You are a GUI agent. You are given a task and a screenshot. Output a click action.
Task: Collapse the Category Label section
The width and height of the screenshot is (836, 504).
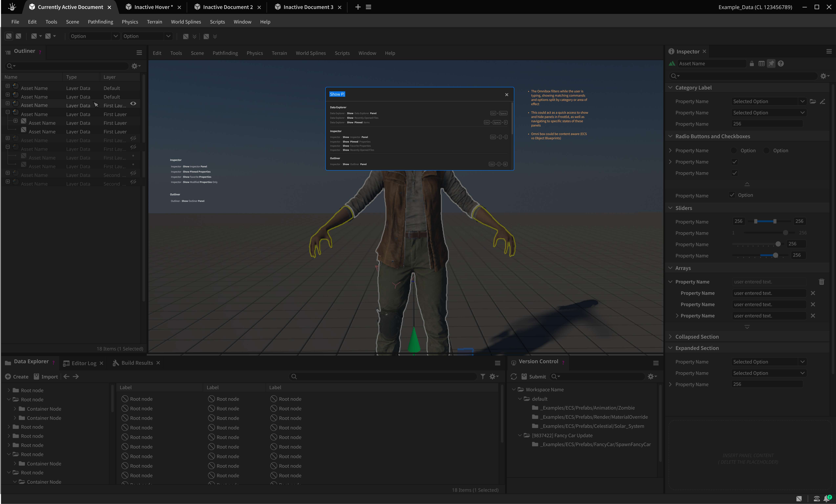click(670, 87)
